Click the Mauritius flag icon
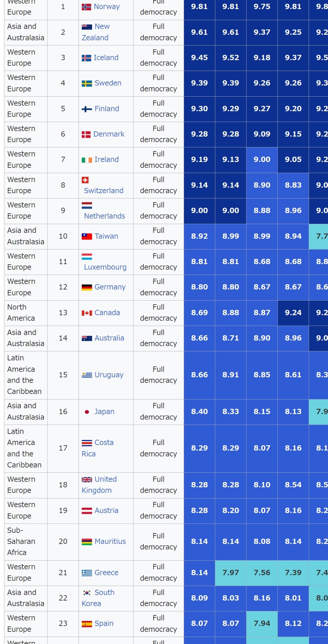Screen dimensions: 328x644 point(87,542)
